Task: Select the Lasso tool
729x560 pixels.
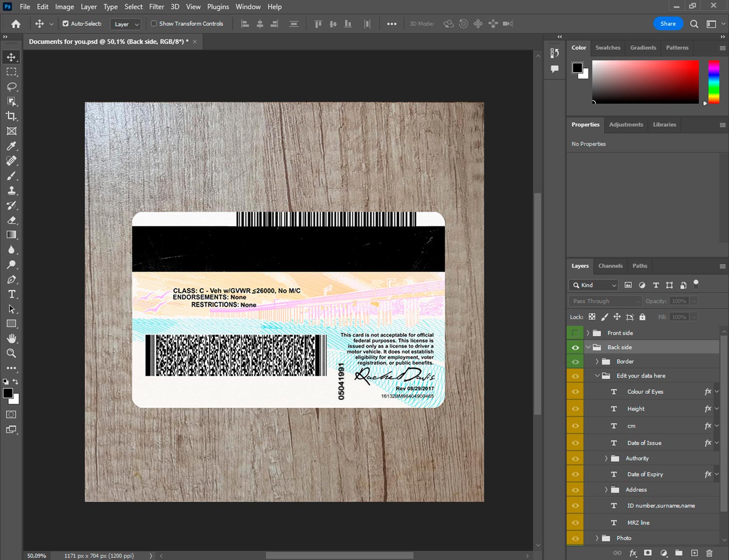Action: [x=12, y=87]
